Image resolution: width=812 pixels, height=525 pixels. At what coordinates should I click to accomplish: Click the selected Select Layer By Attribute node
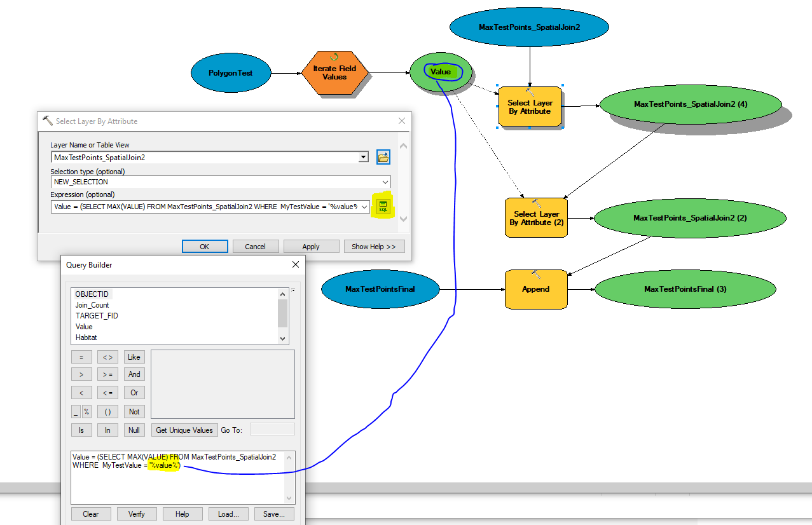pyautogui.click(x=530, y=106)
